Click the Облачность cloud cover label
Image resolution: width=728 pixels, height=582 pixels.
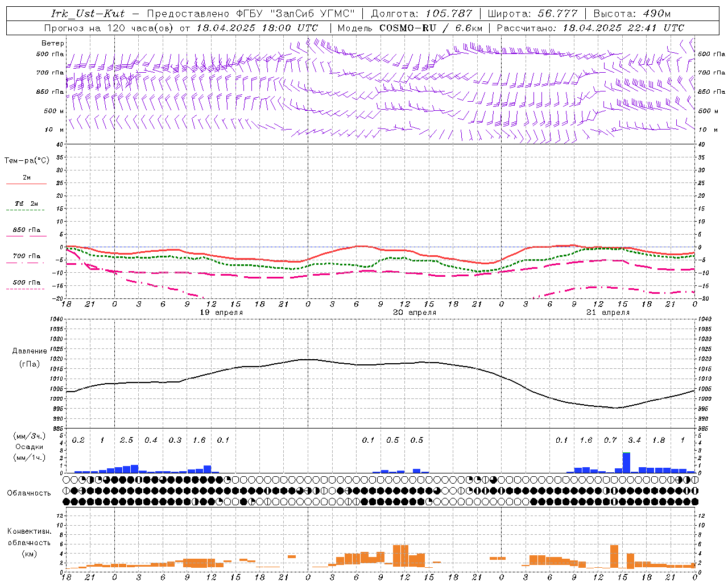click(29, 493)
